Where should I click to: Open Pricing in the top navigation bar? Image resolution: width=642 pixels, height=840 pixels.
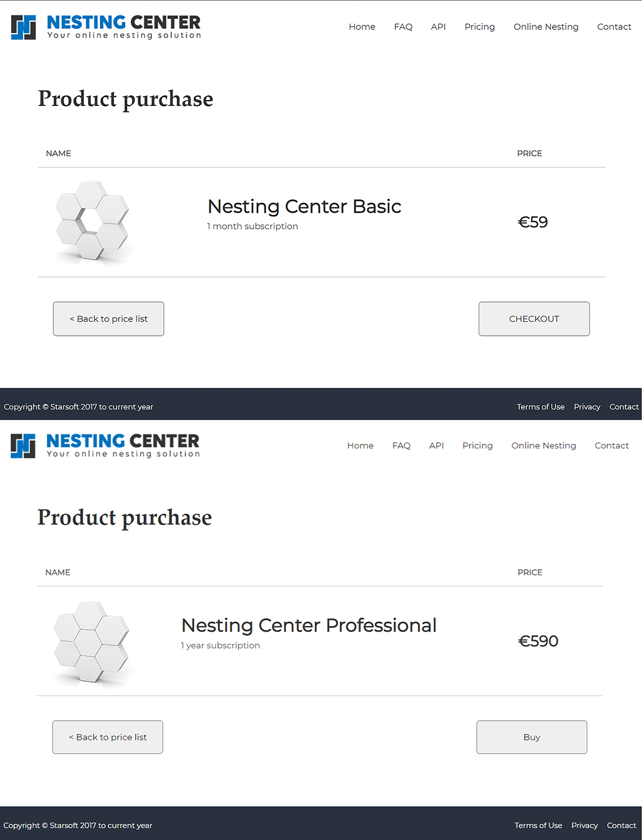point(479,27)
